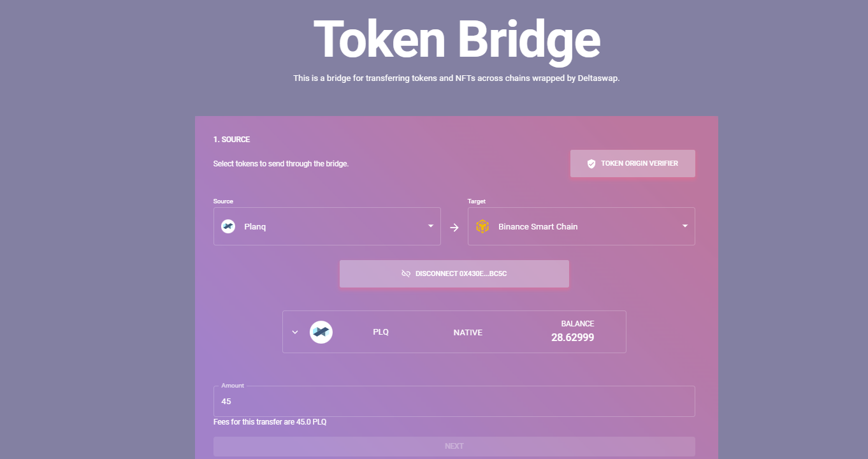Click the Planq logo in Source field
868x459 pixels.
[x=228, y=226]
